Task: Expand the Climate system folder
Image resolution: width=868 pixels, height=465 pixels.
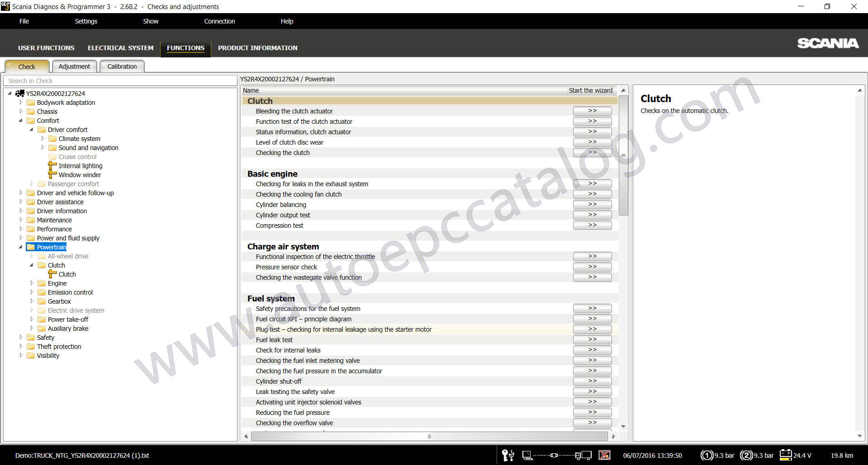Action: pos(43,139)
